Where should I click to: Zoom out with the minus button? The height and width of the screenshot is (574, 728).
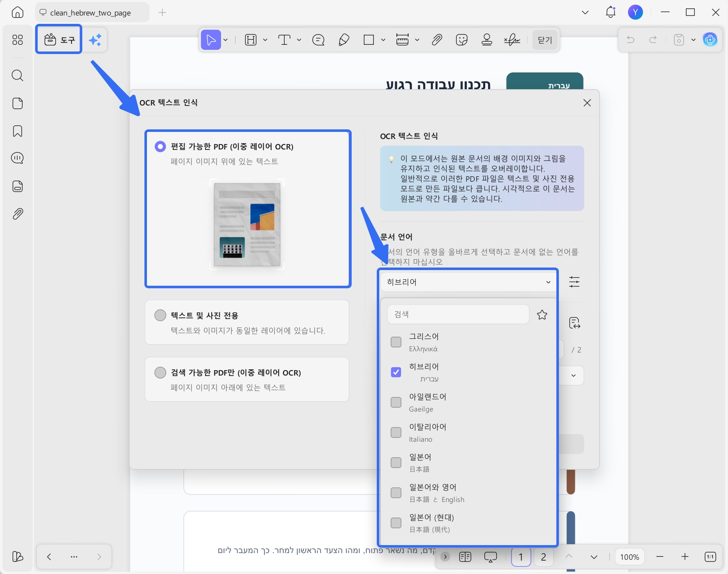660,557
